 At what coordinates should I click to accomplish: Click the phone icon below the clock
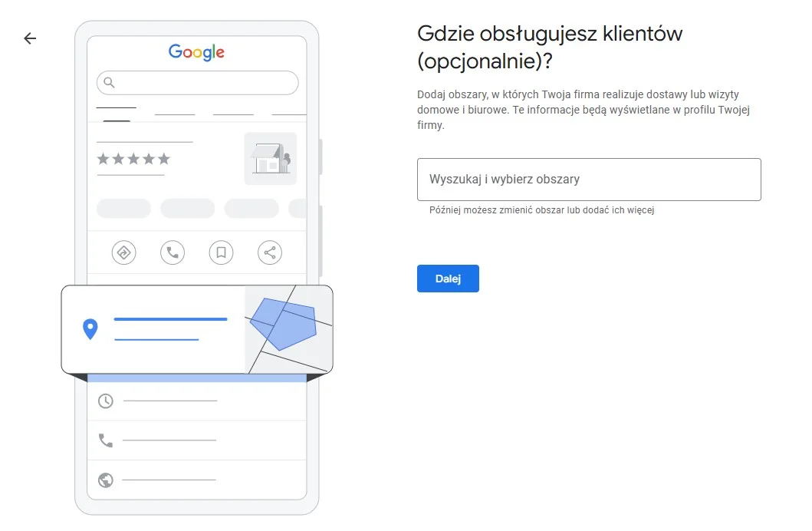(106, 440)
